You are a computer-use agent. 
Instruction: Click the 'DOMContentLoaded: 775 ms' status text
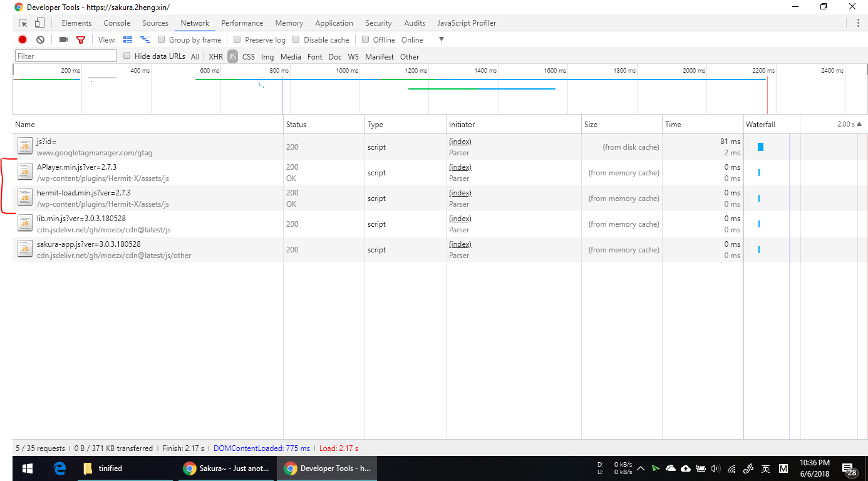[262, 448]
